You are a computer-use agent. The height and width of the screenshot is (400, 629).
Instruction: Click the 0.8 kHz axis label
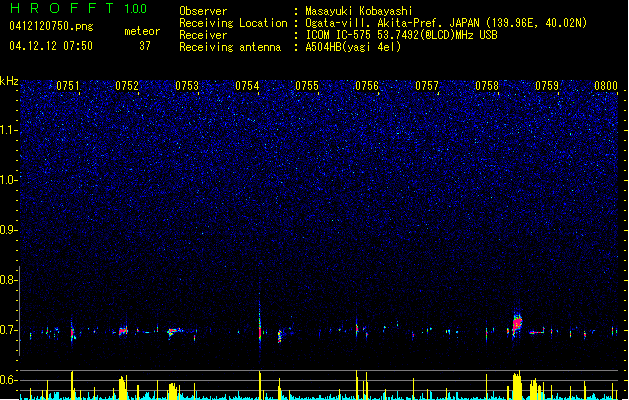pyautogui.click(x=8, y=280)
